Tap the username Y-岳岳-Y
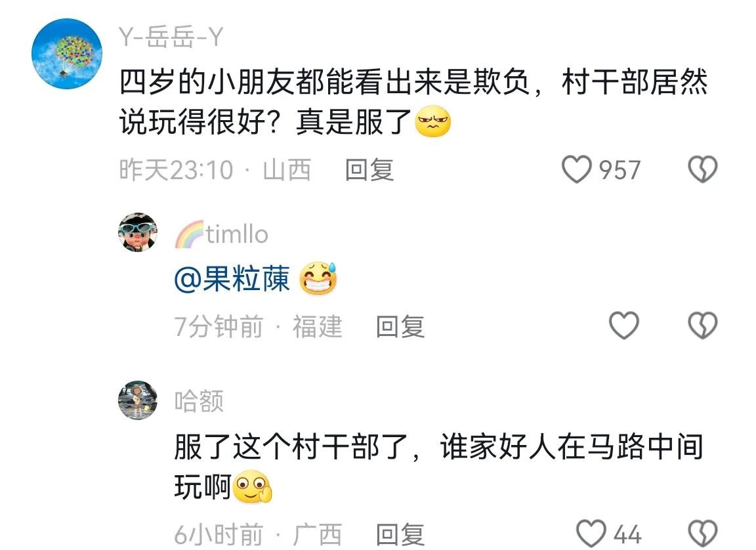Viewport: 756px width, 550px height. [x=171, y=37]
